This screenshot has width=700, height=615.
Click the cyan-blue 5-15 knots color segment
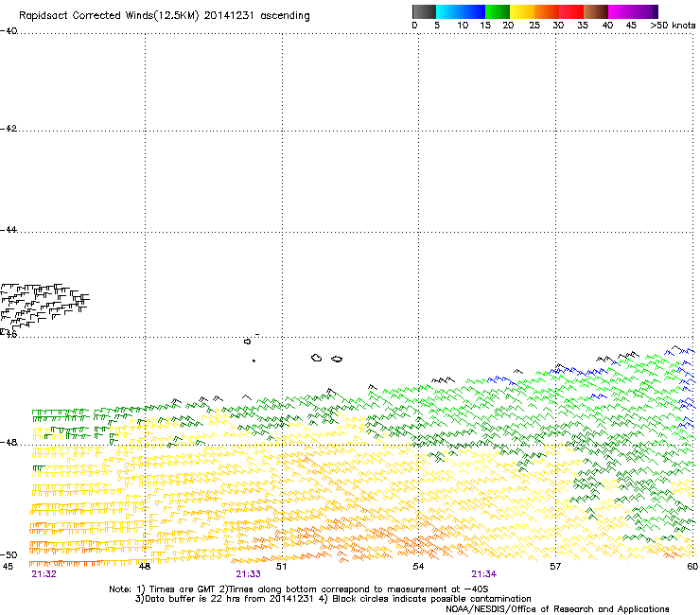click(x=461, y=11)
